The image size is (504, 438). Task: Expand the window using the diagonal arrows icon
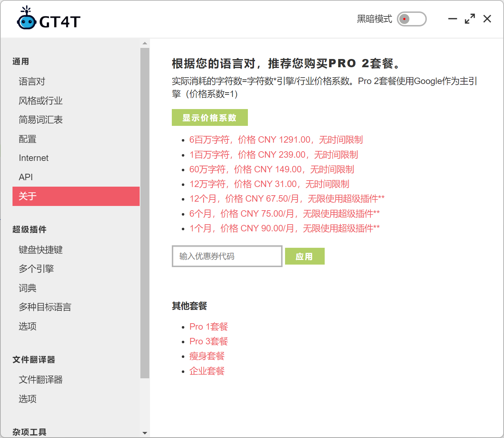[x=470, y=19]
